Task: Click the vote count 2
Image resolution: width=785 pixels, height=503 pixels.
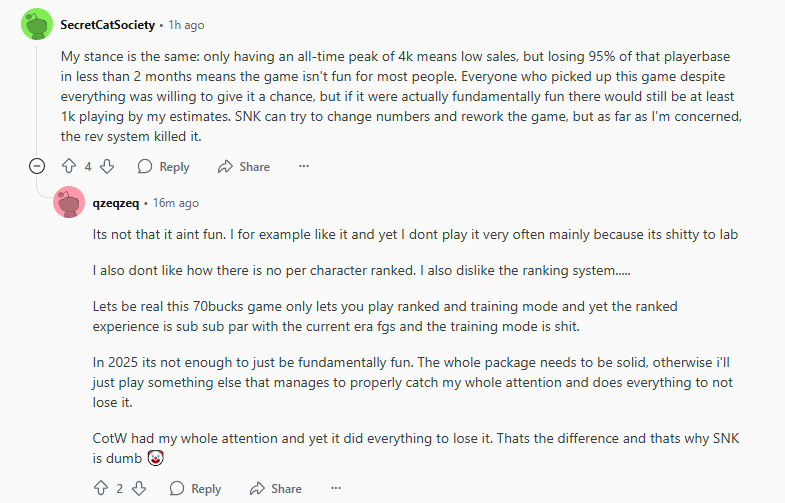Action: point(119,488)
